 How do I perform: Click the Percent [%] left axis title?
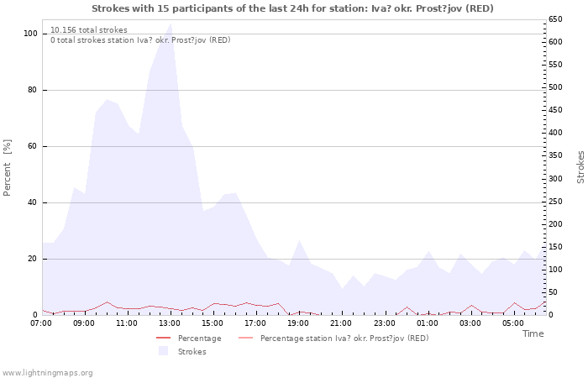click(x=8, y=167)
